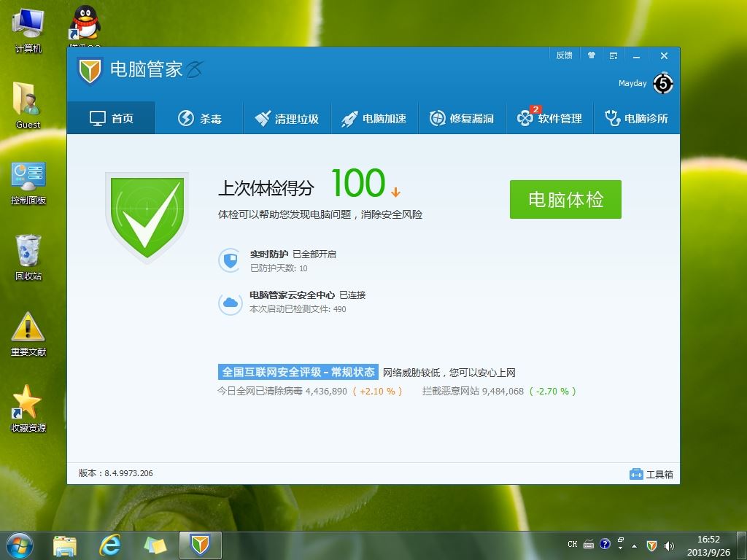Click the large green checkmark shield
Viewport: 747px width, 560px height.
pyautogui.click(x=147, y=217)
